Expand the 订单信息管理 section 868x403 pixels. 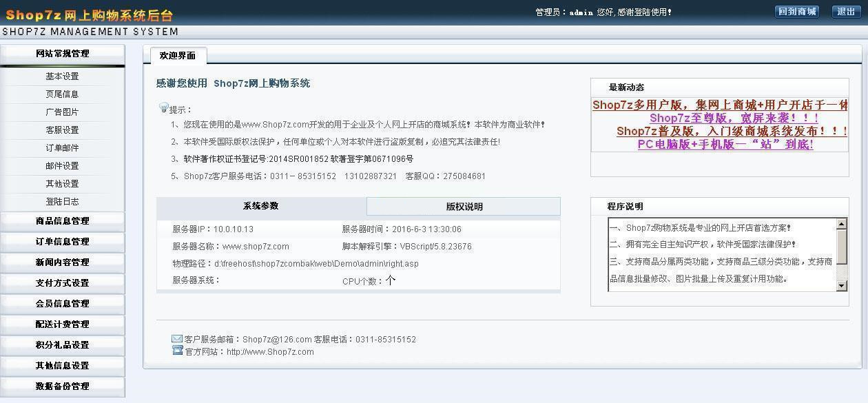62,242
